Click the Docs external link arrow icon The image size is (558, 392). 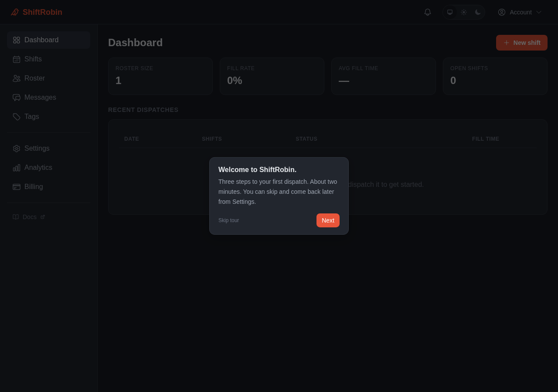(x=43, y=217)
